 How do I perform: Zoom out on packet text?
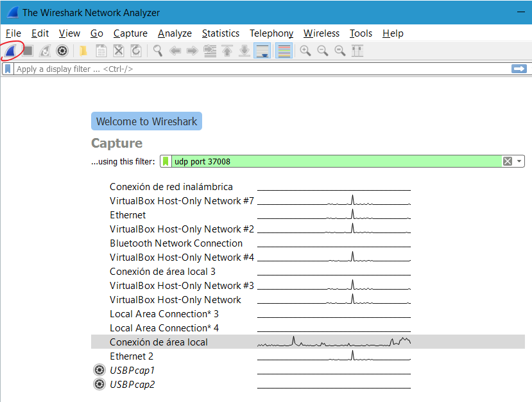pyautogui.click(x=323, y=51)
